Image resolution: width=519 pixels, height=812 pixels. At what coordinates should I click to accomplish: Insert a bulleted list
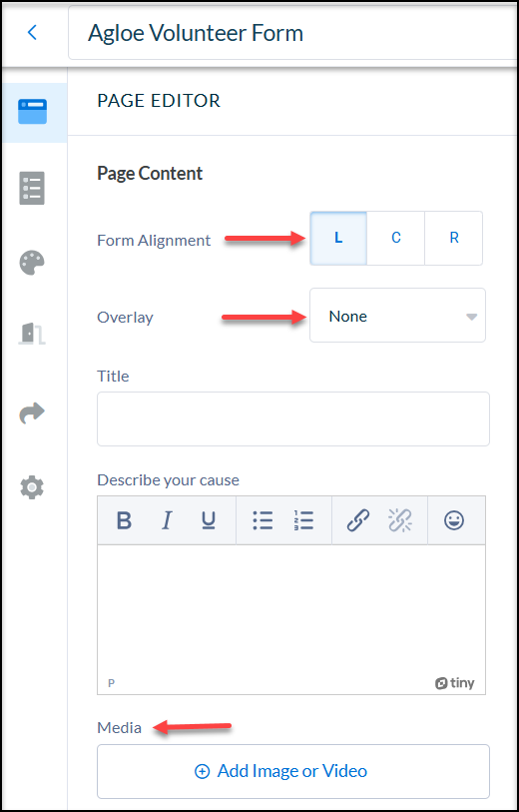click(x=262, y=520)
